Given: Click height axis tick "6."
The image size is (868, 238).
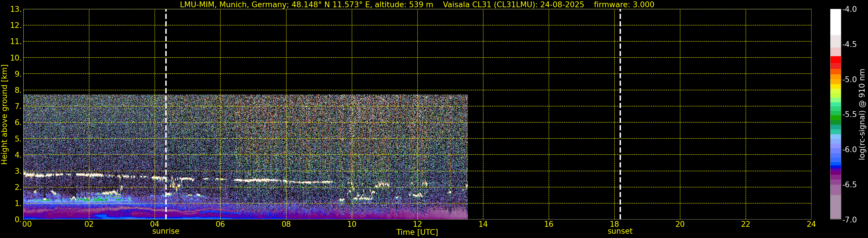Looking at the screenshot, I should point(18,122).
